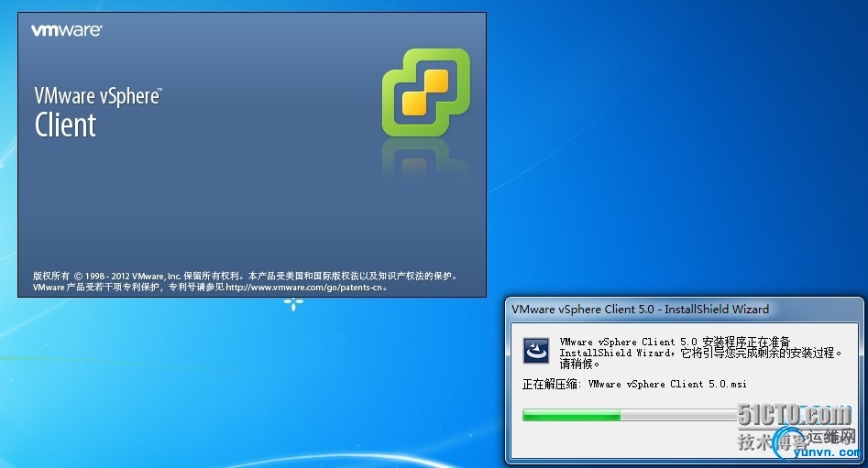Click the 1998-2012 VMware copyright line

click(245, 276)
